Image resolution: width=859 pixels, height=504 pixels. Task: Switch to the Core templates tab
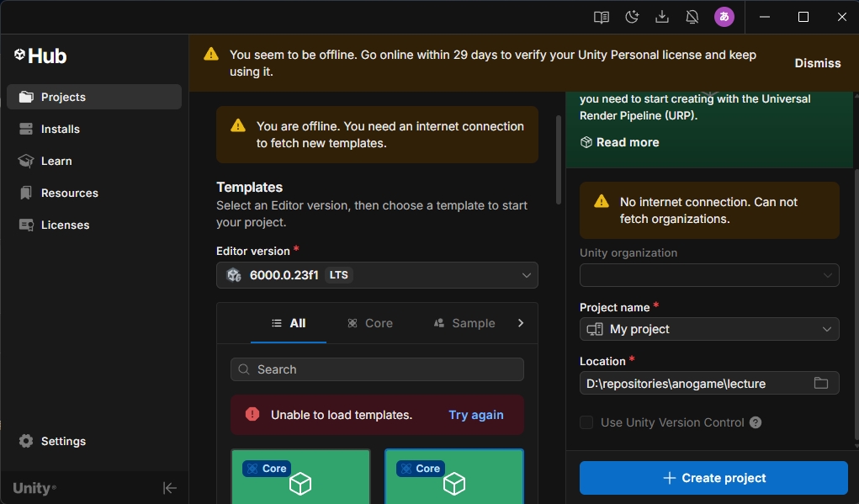(370, 323)
